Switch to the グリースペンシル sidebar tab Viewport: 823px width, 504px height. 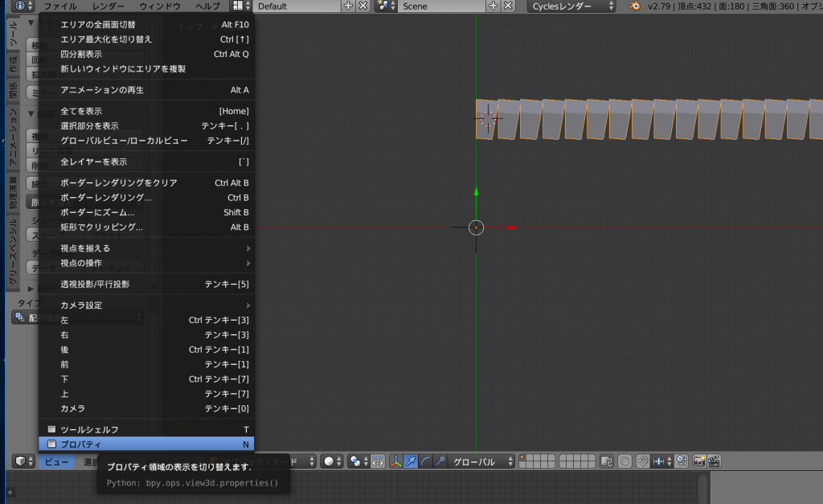[x=13, y=252]
